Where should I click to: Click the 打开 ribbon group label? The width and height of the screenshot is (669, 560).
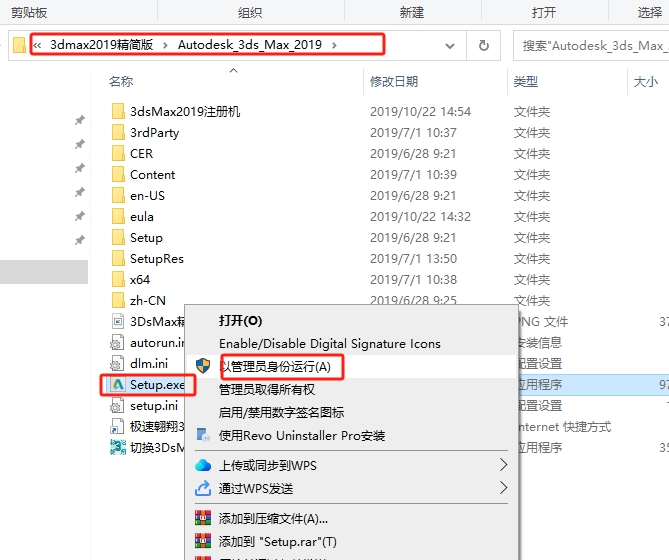(544, 12)
